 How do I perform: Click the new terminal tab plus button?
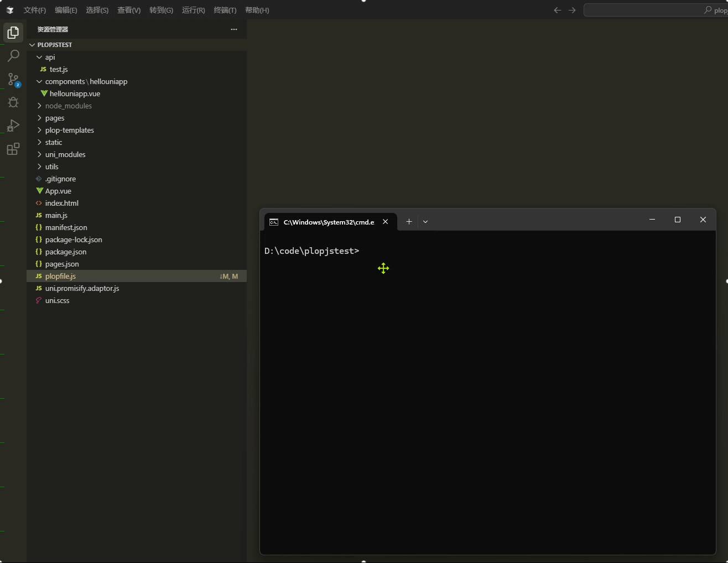coord(409,221)
